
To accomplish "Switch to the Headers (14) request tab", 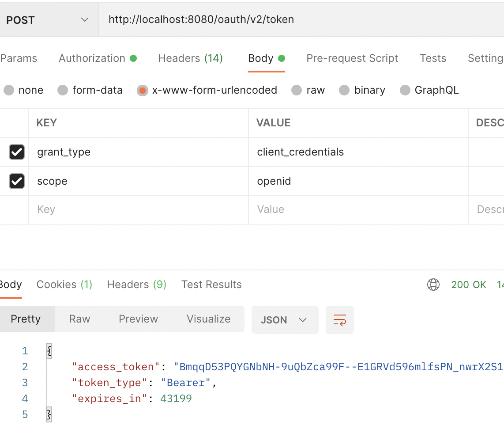I will 190,58.
